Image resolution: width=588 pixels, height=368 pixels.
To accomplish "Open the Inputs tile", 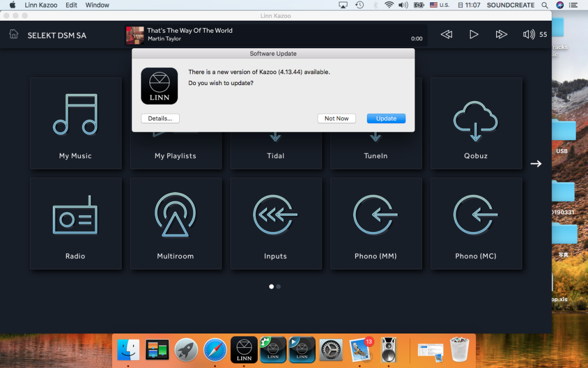I will 275,224.
